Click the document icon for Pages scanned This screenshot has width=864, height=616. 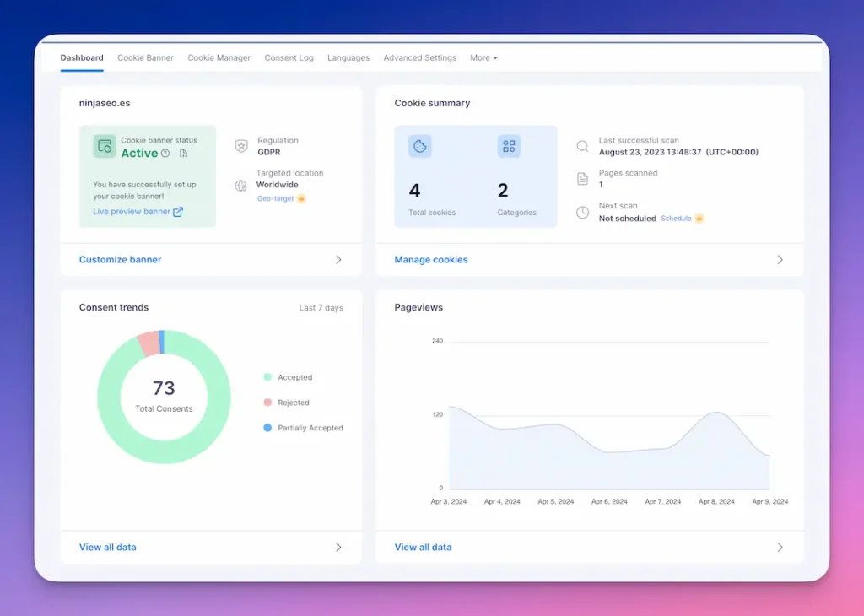click(x=582, y=179)
